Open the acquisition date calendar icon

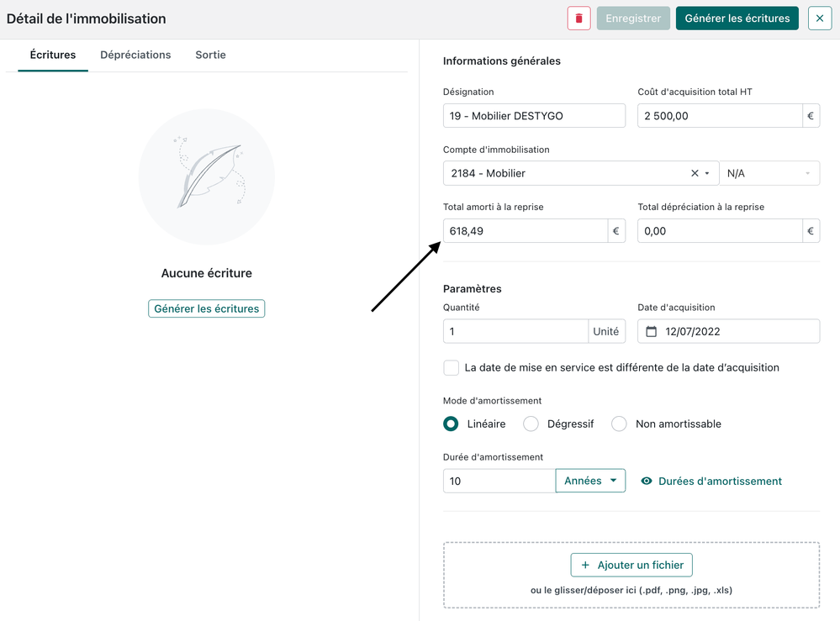tap(651, 331)
